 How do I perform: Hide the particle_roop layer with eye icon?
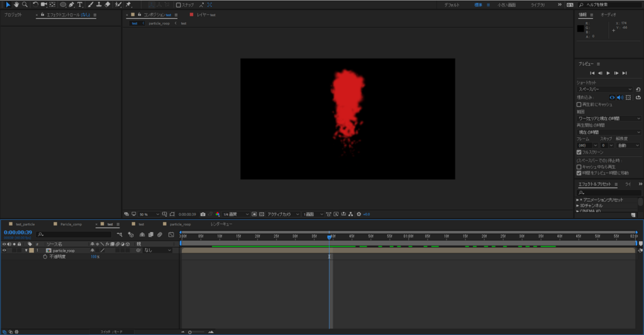tap(4, 251)
